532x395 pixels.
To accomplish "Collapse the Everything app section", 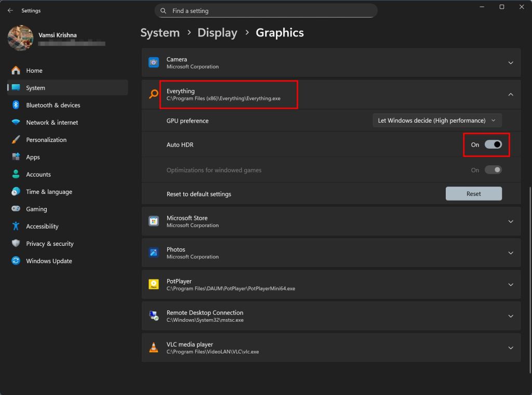I will (511, 95).
